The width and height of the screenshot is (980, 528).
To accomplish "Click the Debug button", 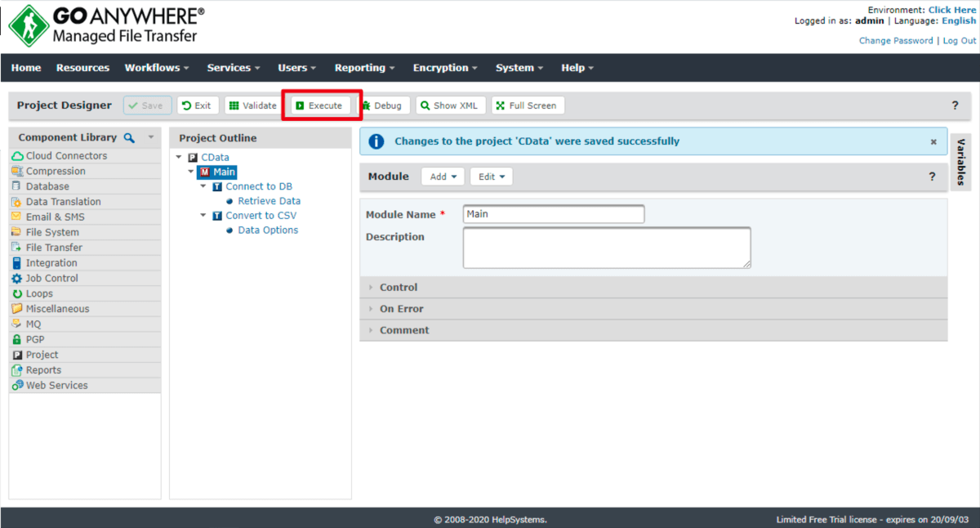I will pos(383,105).
